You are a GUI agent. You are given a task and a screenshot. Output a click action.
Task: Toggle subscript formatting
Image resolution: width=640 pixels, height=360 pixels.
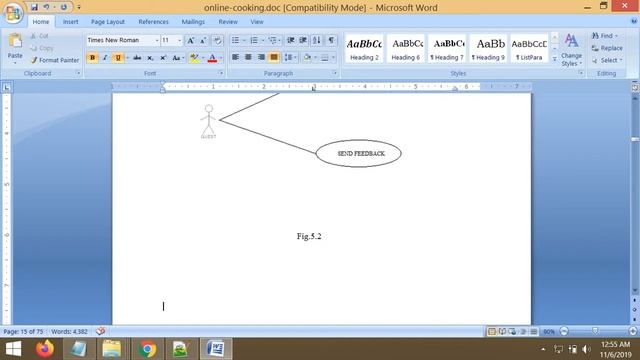click(150, 58)
